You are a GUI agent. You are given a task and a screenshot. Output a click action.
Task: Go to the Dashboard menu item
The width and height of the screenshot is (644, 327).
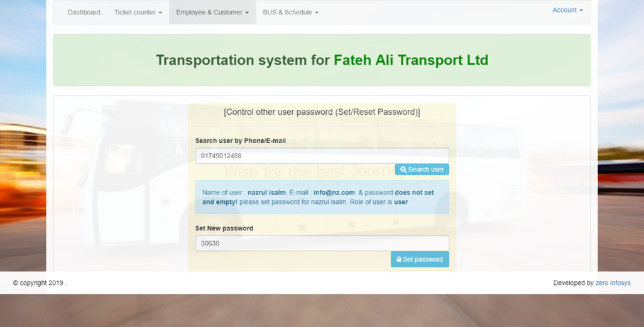[x=84, y=13]
